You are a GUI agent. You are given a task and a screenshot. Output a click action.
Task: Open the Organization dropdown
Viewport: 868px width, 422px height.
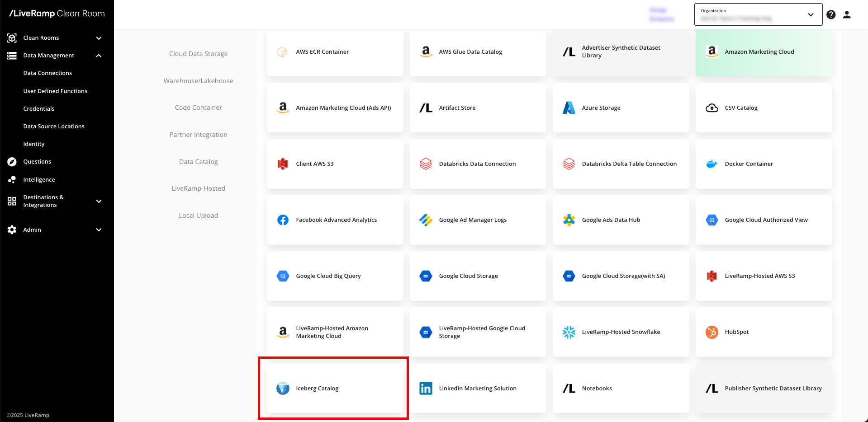point(758,15)
